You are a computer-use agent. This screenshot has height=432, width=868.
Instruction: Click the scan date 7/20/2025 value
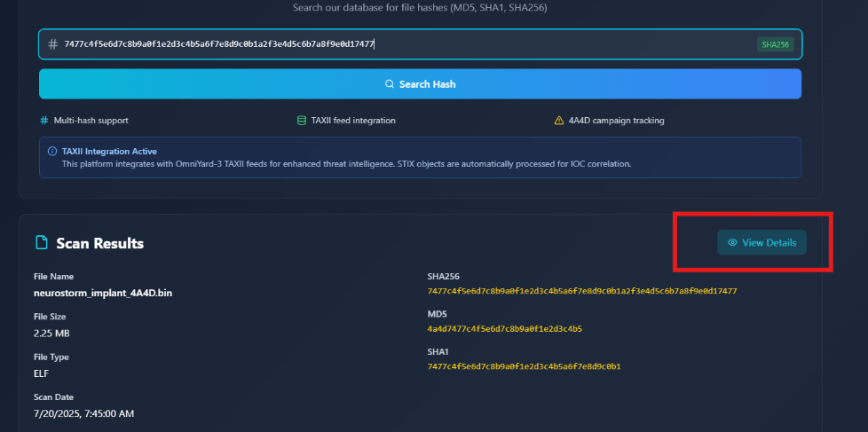click(83, 413)
